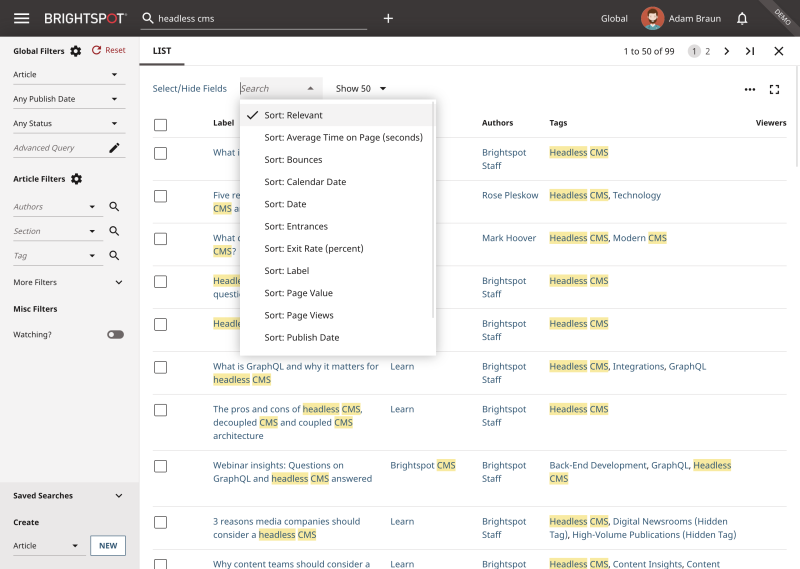Check the 3 reasons media companies checkbox

160,523
